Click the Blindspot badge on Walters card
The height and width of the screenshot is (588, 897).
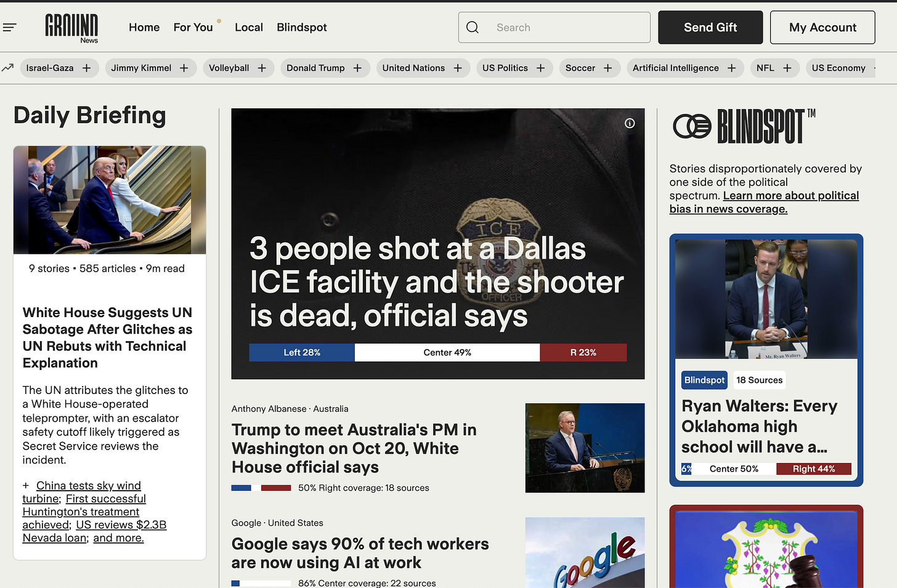coord(705,380)
